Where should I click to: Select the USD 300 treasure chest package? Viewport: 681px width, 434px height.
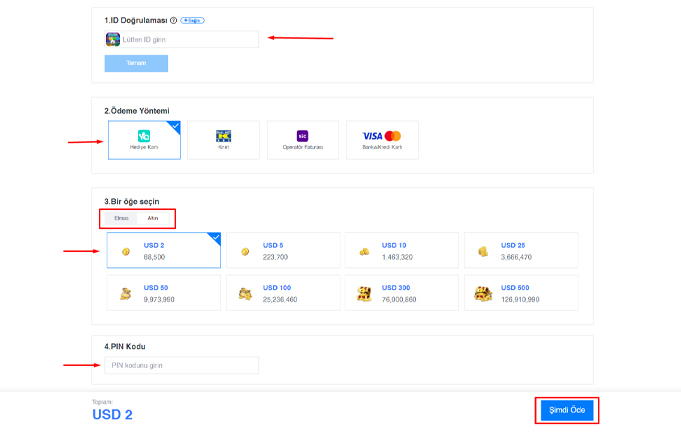401,293
